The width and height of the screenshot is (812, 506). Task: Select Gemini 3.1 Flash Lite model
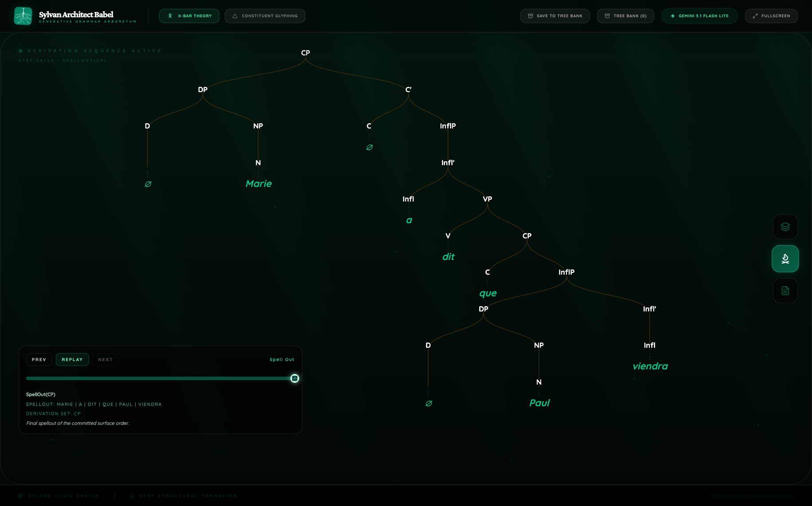pyautogui.click(x=699, y=16)
